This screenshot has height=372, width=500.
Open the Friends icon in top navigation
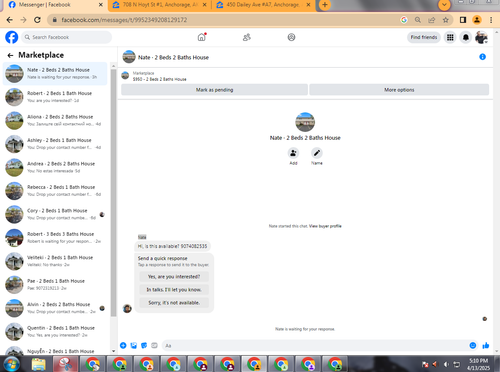click(x=247, y=37)
